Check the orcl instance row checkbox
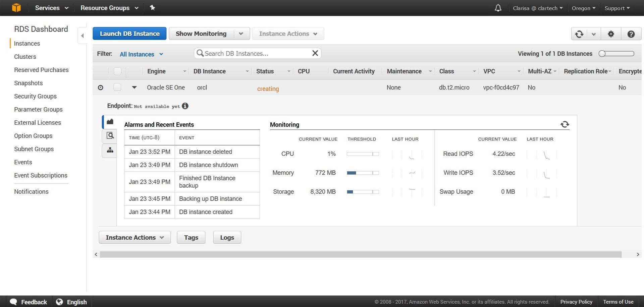Viewport: 644px width, 307px height. tap(117, 87)
